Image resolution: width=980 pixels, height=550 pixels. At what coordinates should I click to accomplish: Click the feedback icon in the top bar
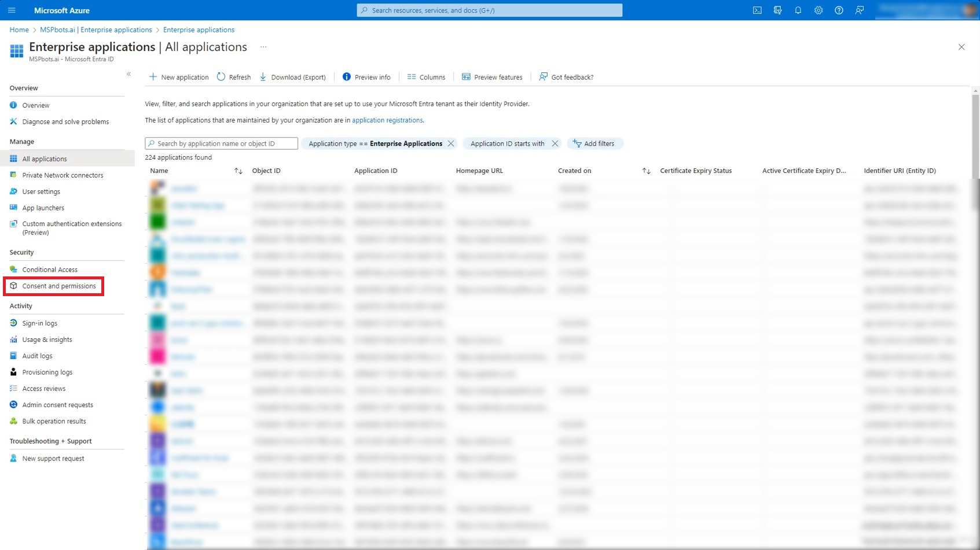pyautogui.click(x=860, y=10)
